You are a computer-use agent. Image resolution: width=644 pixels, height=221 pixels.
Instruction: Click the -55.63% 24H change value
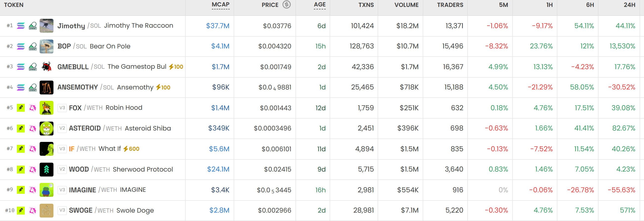click(621, 190)
